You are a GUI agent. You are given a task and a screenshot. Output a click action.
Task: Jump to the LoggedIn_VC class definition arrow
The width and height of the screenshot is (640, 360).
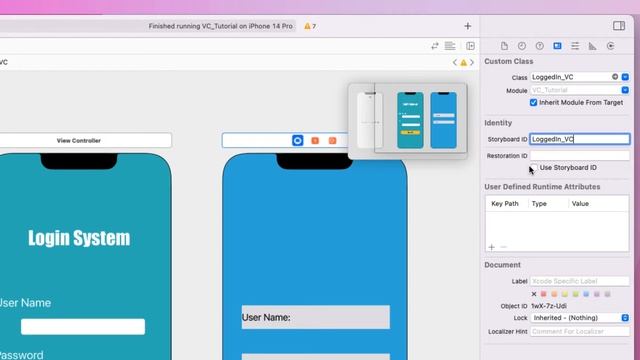615,77
